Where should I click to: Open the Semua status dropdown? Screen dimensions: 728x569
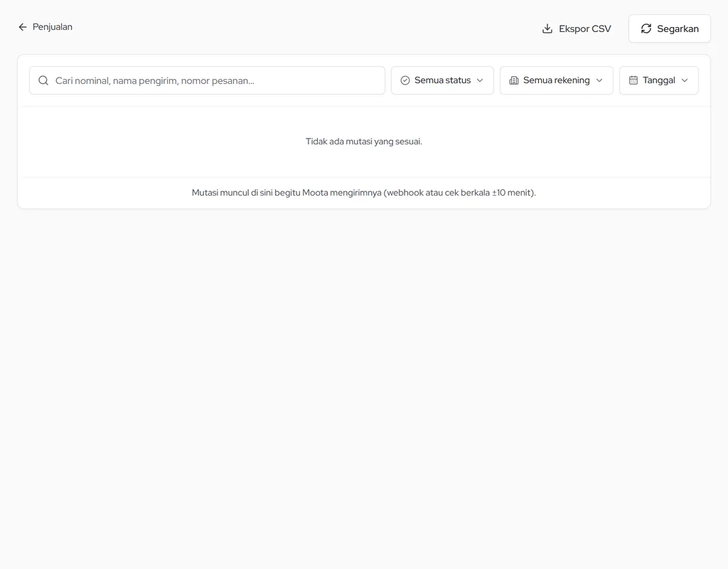[x=442, y=80]
